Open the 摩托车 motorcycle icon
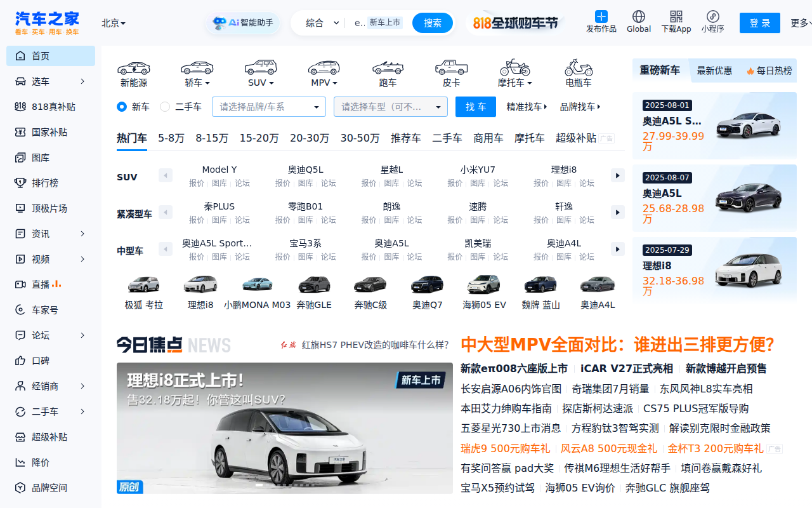Screen dimensions: 812x508 pyautogui.click(x=514, y=67)
